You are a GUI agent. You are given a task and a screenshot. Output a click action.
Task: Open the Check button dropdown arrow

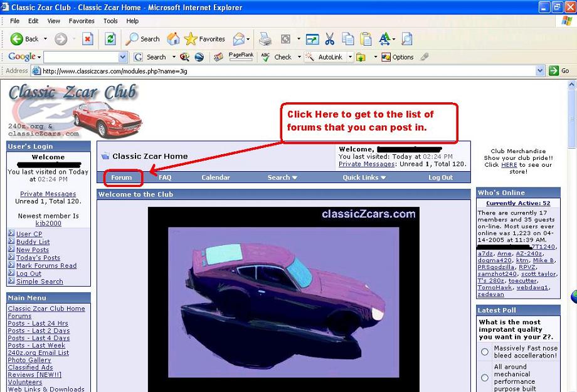pos(299,57)
